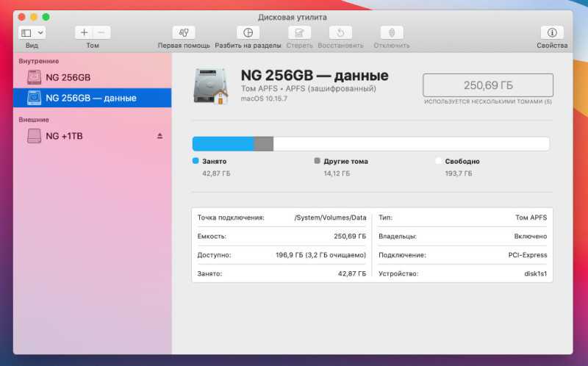Click the 193,7 ГБ free value

click(459, 173)
